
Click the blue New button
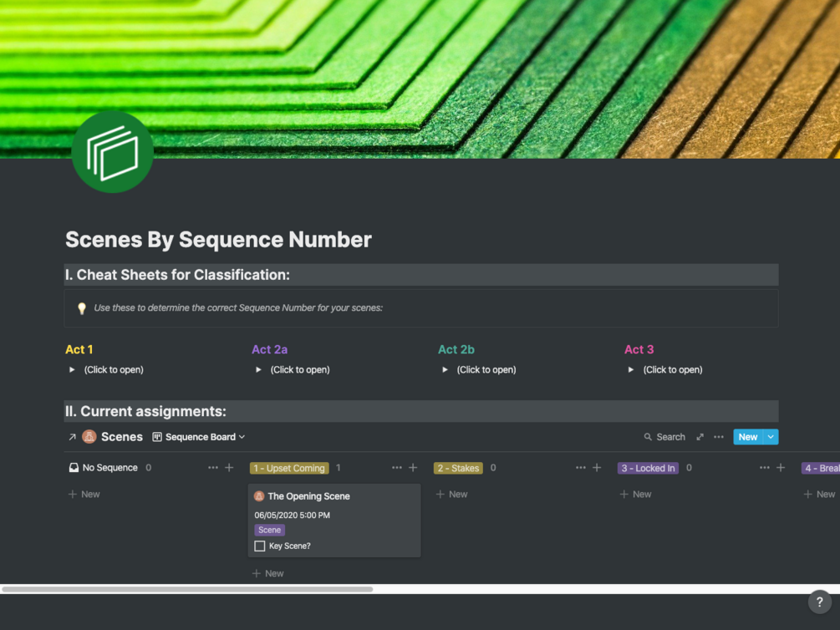coord(747,437)
